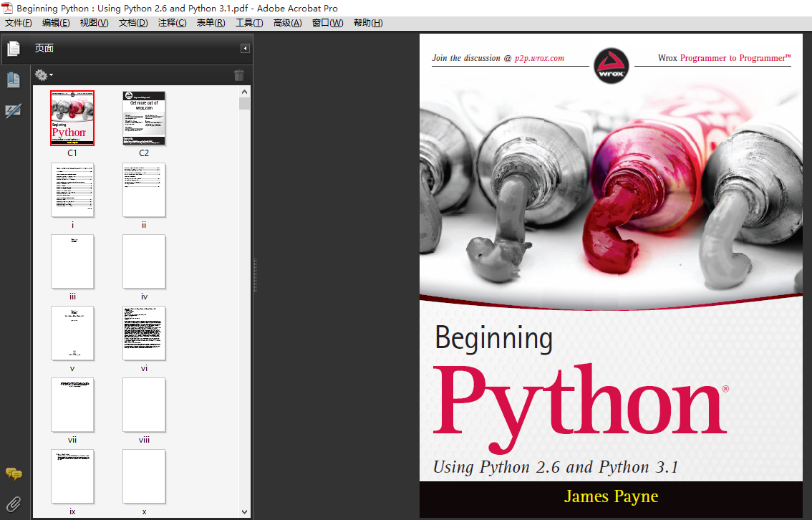812x520 pixels.
Task: Open the 表单(R) menu
Action: (x=211, y=23)
